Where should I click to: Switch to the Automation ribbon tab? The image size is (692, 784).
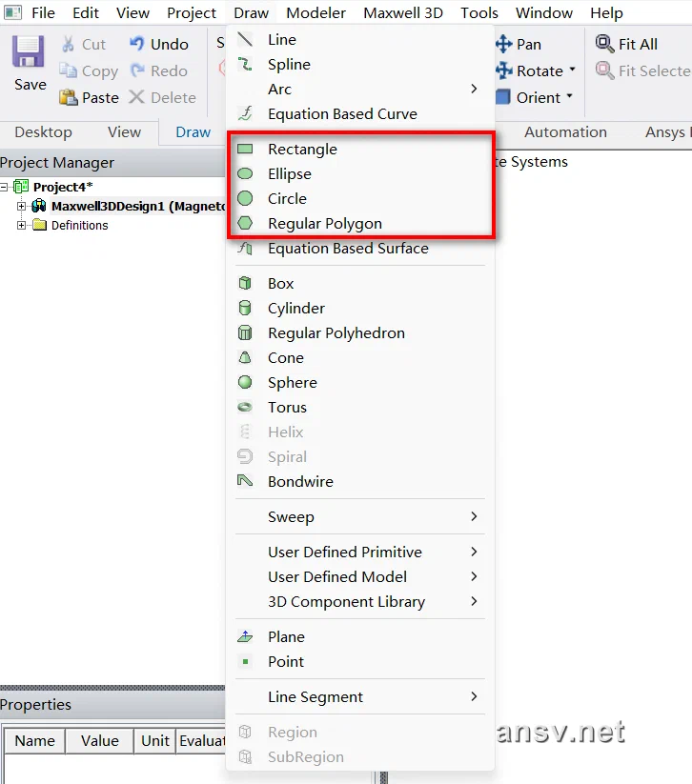click(565, 132)
